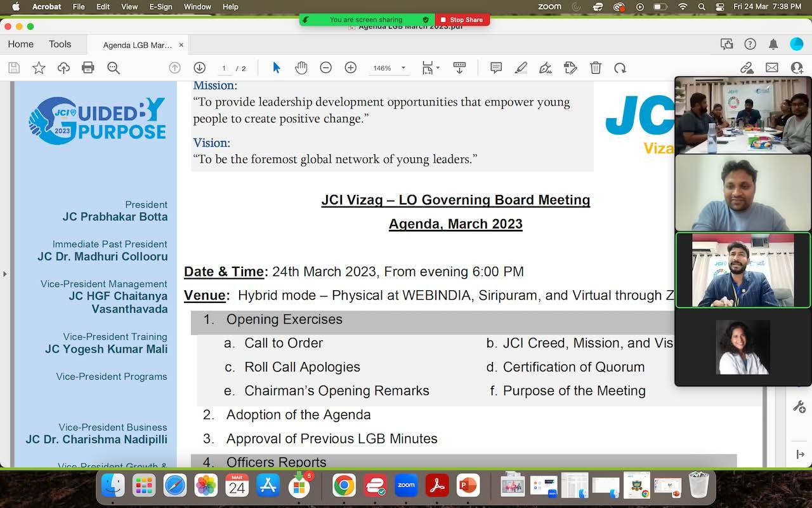Print the agenda PDF
Screen dimensions: 812x508
point(88,68)
